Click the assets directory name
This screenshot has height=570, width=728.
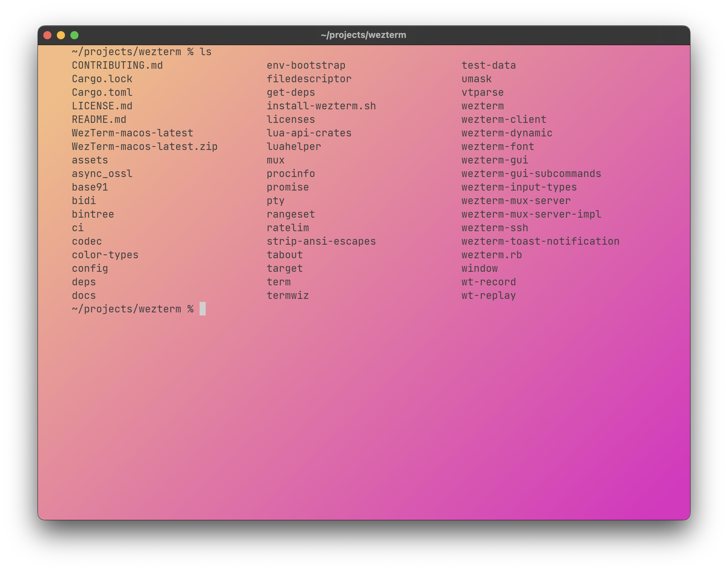pos(90,160)
